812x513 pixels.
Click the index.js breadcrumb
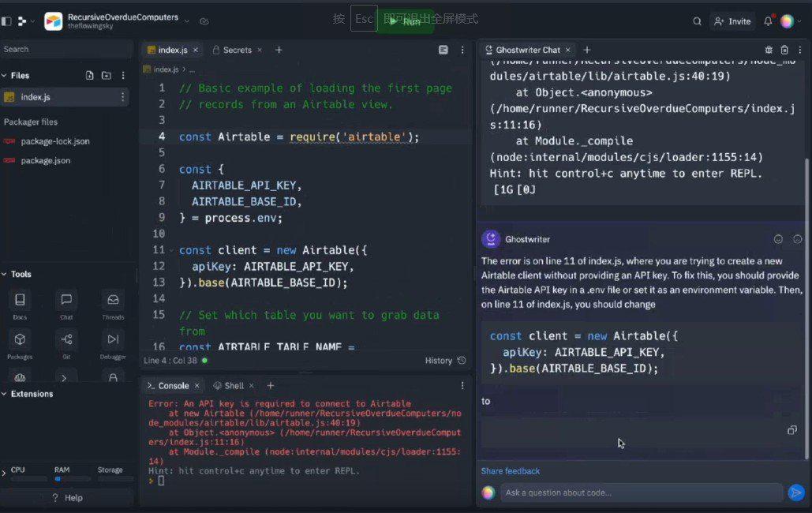tap(166, 69)
